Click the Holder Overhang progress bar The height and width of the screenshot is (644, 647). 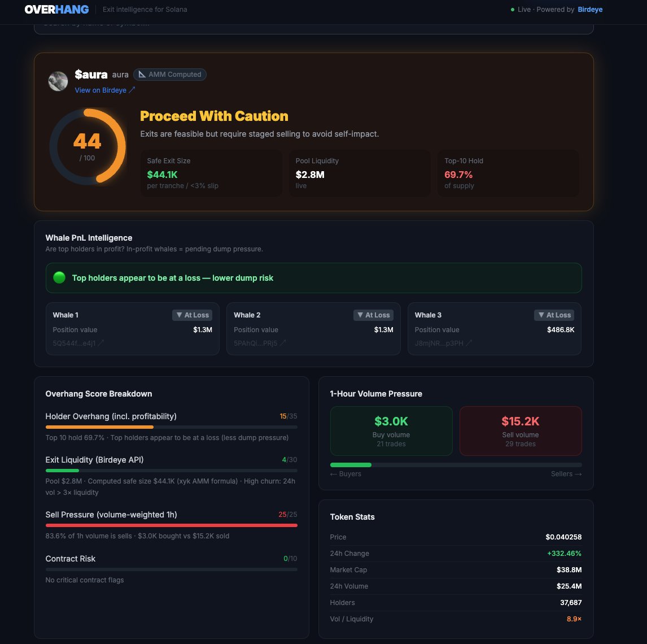[x=171, y=427]
